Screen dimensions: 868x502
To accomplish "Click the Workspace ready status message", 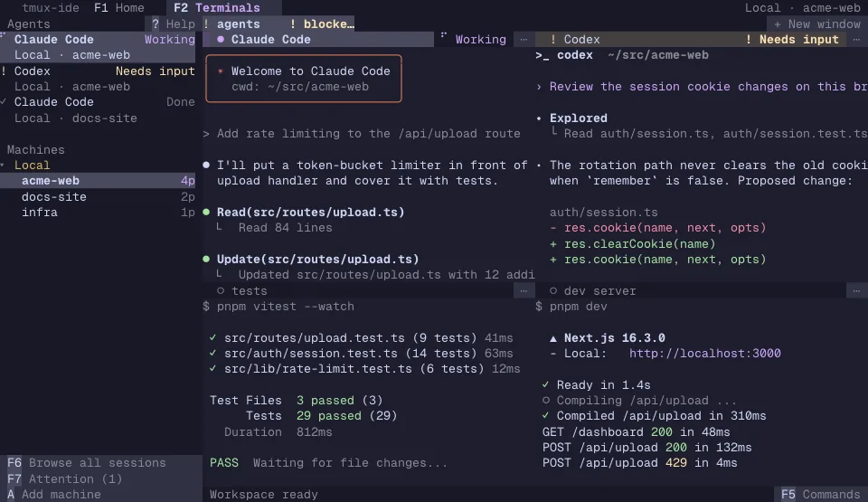I will point(263,494).
